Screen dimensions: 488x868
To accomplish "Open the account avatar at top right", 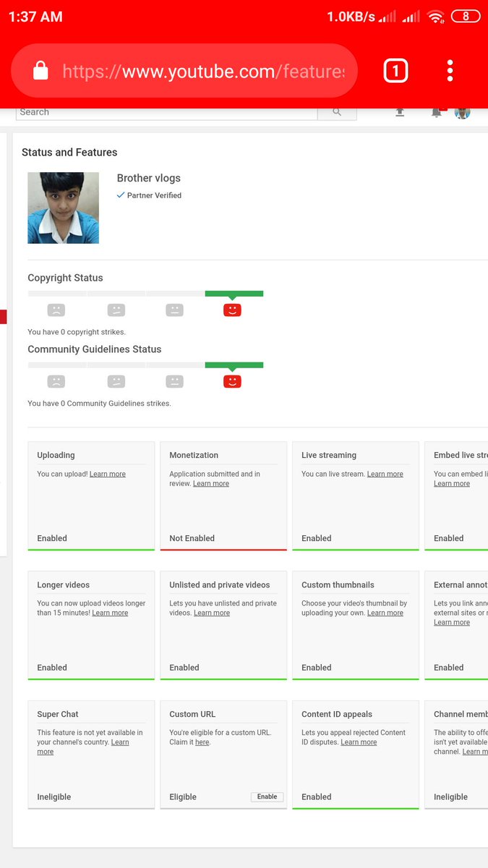I will (462, 112).
